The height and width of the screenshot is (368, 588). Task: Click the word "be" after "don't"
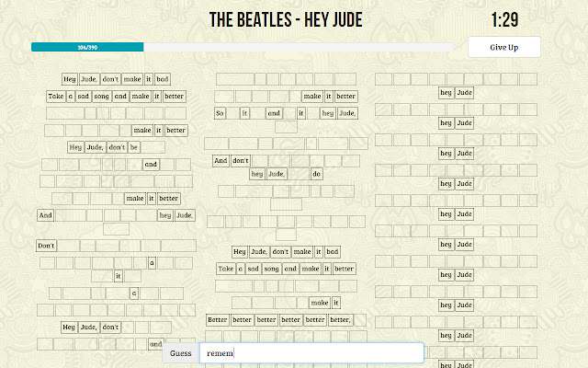pos(134,146)
